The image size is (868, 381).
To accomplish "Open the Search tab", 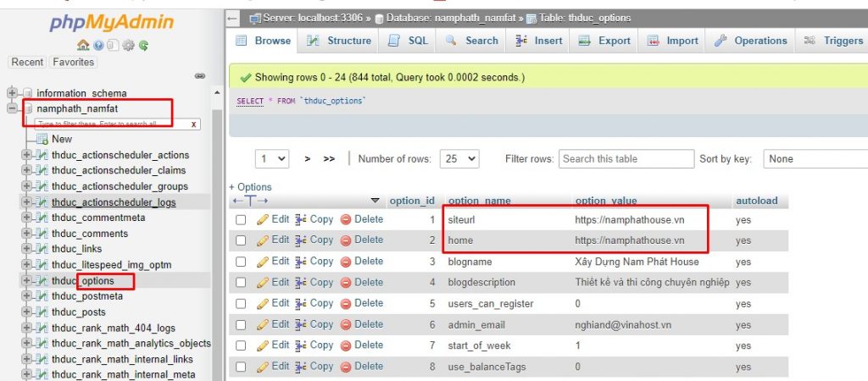I will 471,41.
